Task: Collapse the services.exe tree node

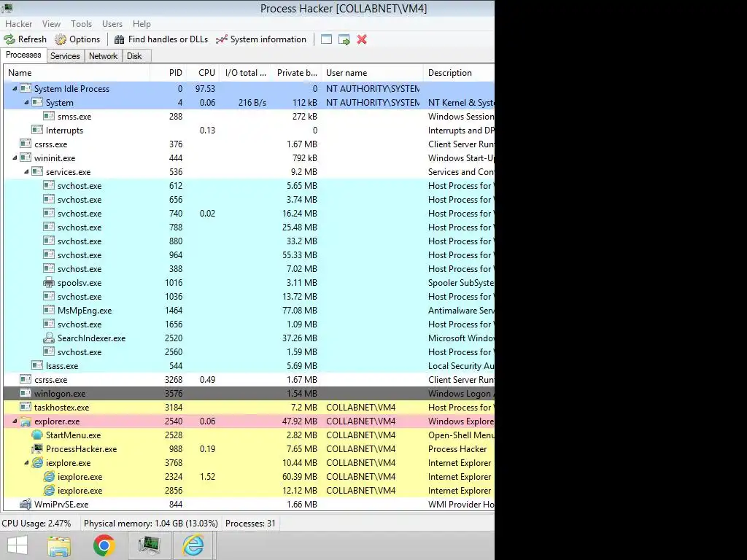Action: [27, 171]
